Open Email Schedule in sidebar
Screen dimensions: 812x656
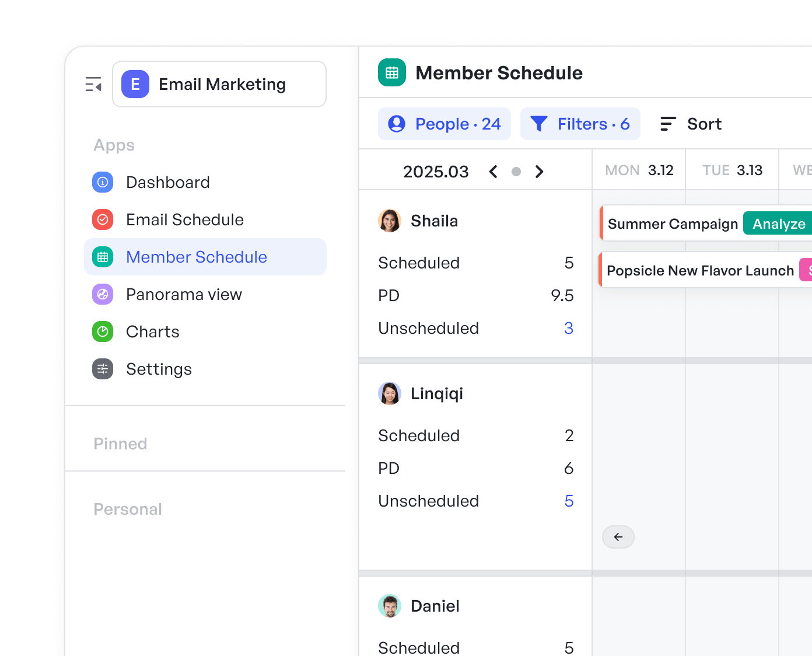205,219
